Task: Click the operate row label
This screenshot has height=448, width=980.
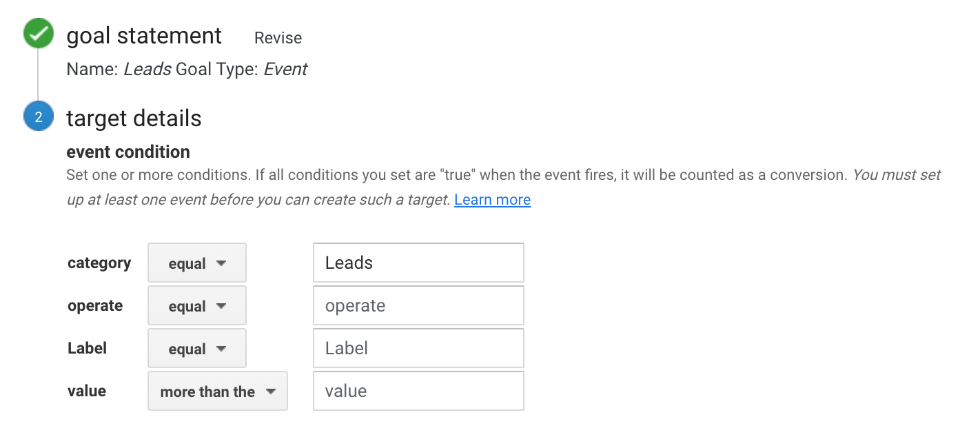Action: [x=95, y=306]
